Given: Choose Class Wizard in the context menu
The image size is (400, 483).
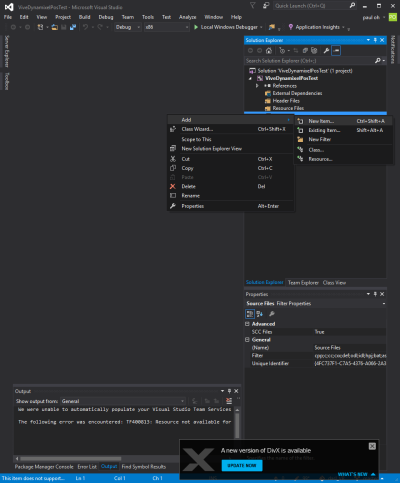Looking at the screenshot, I should (x=230, y=129).
